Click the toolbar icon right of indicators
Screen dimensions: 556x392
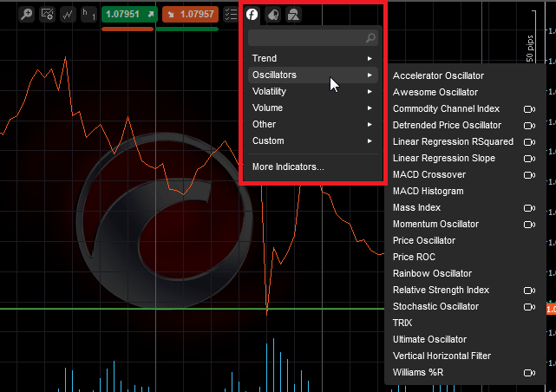coord(273,14)
